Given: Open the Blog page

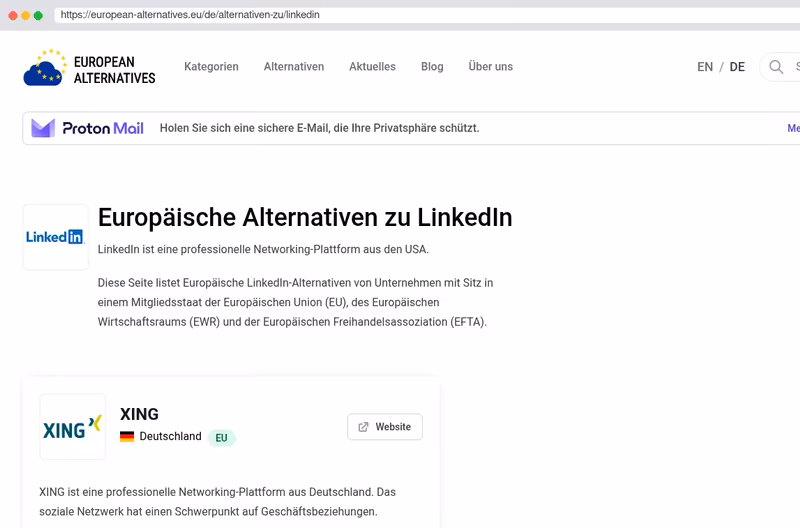Looking at the screenshot, I should tap(432, 67).
